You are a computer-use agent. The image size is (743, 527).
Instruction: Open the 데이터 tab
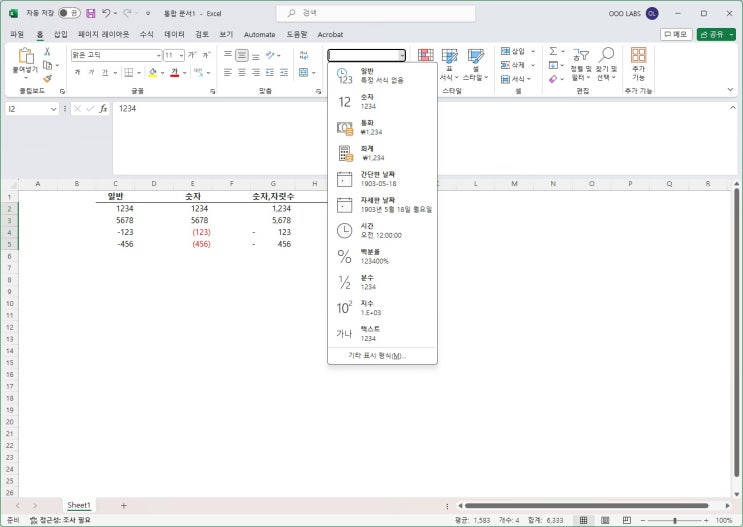pos(174,34)
